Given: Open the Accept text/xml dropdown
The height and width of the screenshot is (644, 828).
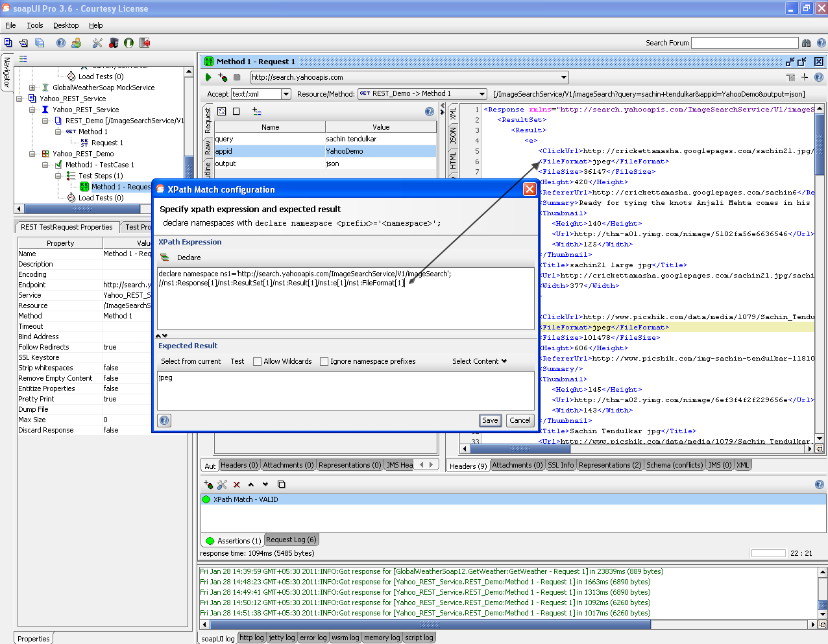Looking at the screenshot, I should tap(286, 94).
